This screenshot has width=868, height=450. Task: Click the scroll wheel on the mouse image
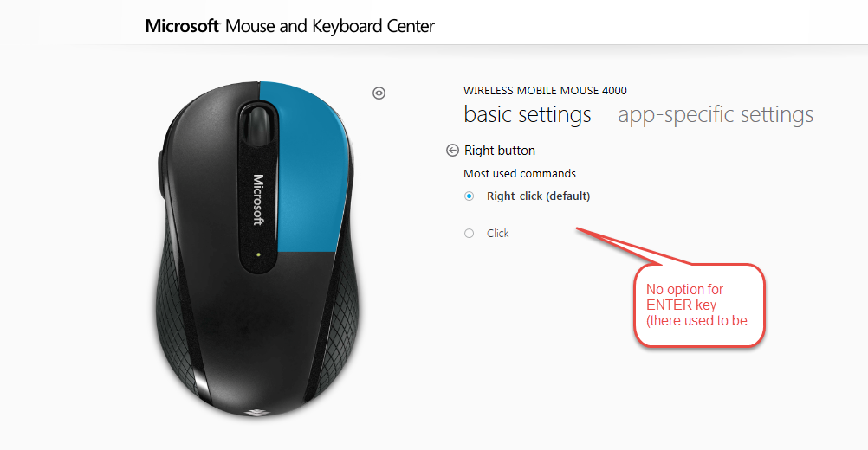(x=258, y=123)
